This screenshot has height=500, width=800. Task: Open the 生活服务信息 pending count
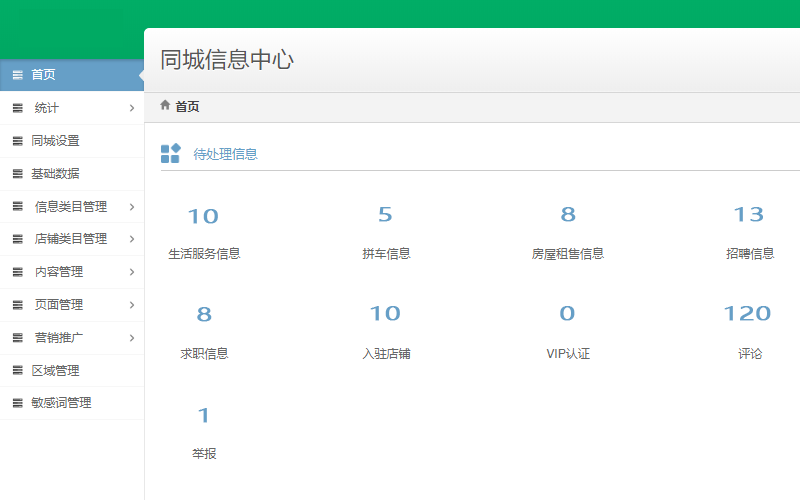(203, 216)
